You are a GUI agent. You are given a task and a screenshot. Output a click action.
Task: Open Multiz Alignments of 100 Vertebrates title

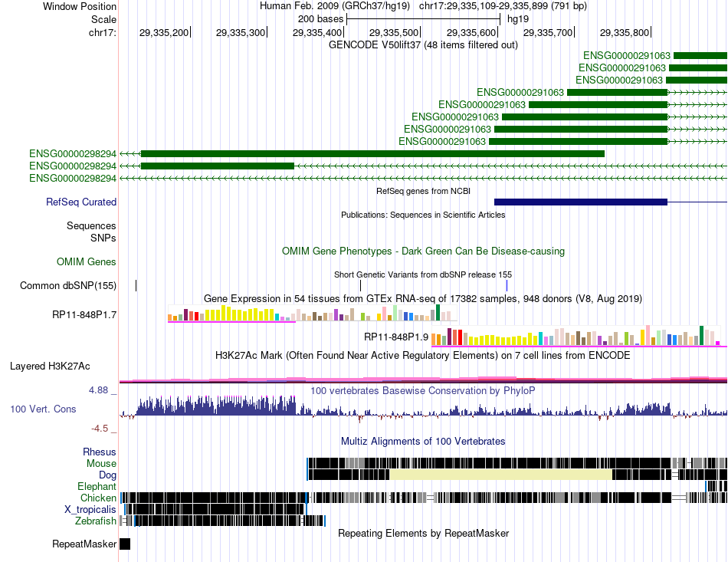coord(423,441)
